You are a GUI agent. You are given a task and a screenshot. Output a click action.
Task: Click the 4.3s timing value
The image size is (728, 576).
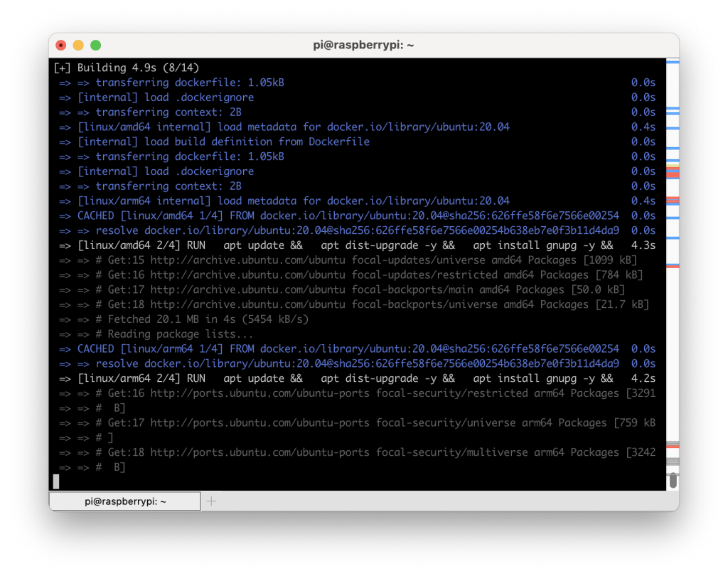[x=643, y=245]
